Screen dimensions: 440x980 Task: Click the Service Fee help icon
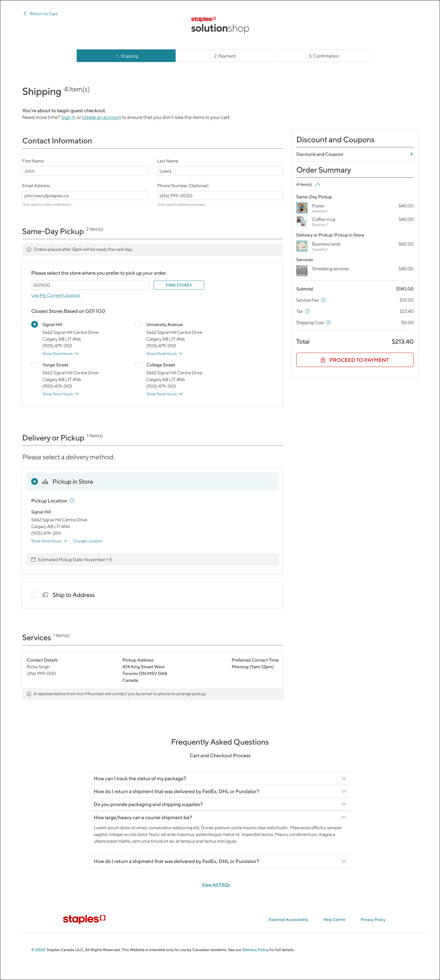323,300
